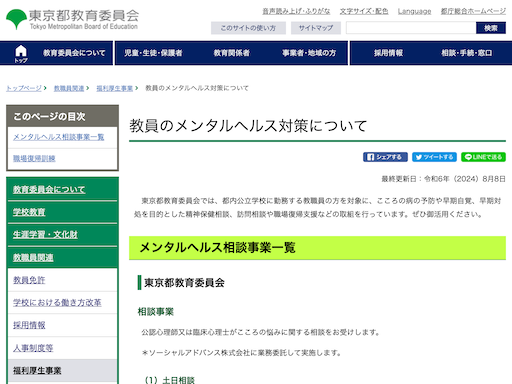
Task: Open 文字サイズ・配色 settings link
Action: tap(364, 11)
